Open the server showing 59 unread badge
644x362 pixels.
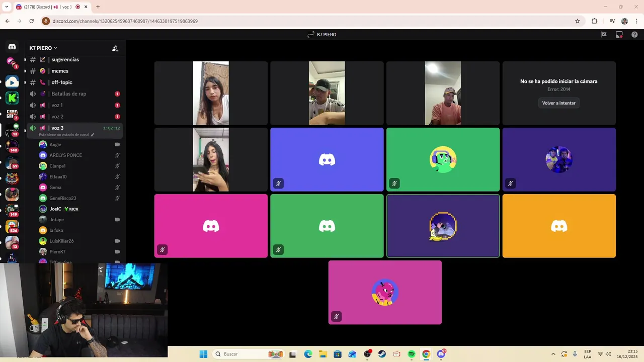tap(12, 162)
